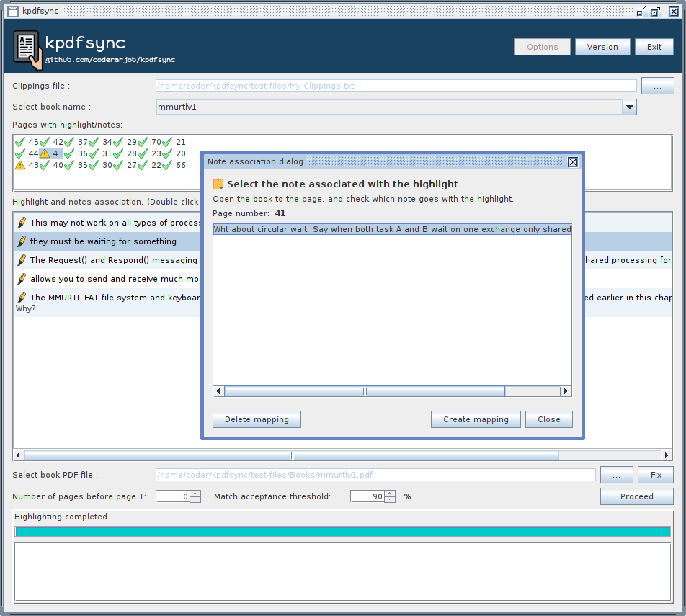
Task: Click the pages before page 1 field
Action: coord(173,496)
